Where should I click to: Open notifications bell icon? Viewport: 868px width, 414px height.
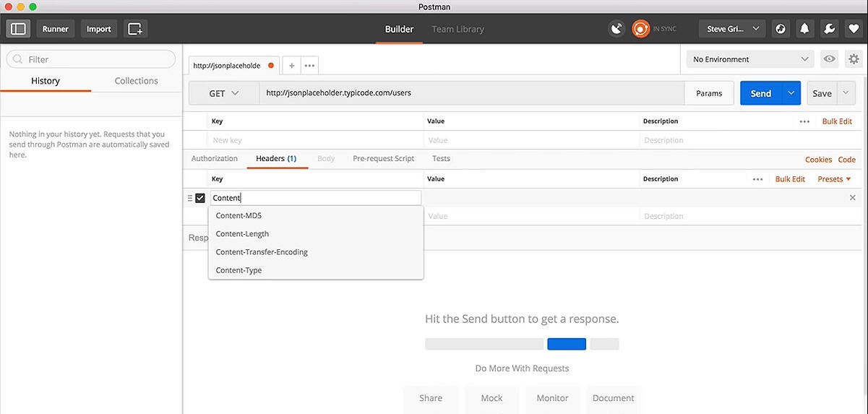pyautogui.click(x=804, y=29)
